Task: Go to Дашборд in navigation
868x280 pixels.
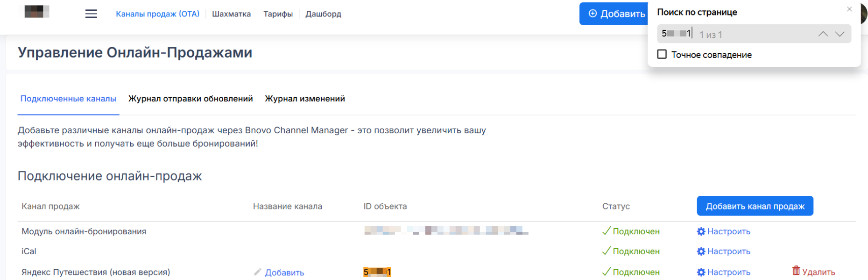Action: click(323, 14)
